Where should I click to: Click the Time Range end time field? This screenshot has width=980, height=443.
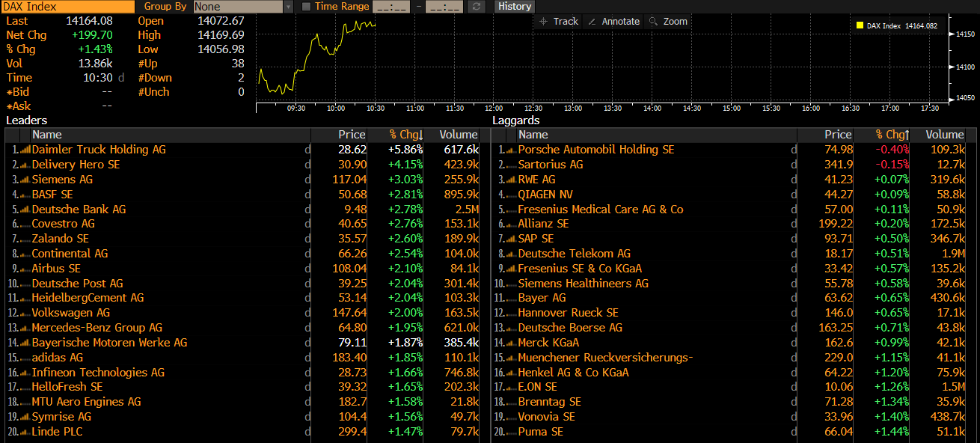point(447,7)
